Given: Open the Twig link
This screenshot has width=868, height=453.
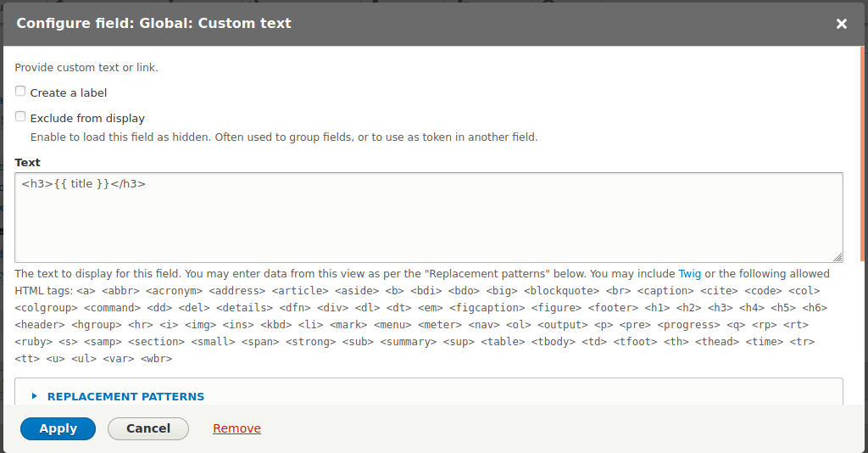Looking at the screenshot, I should click(x=689, y=274).
